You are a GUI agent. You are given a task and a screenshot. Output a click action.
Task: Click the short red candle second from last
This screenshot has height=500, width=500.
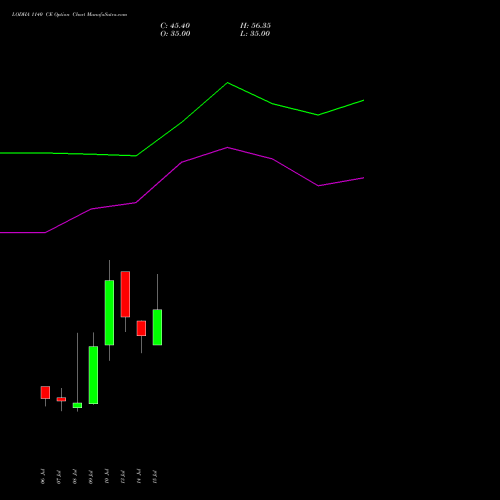pyautogui.click(x=141, y=328)
